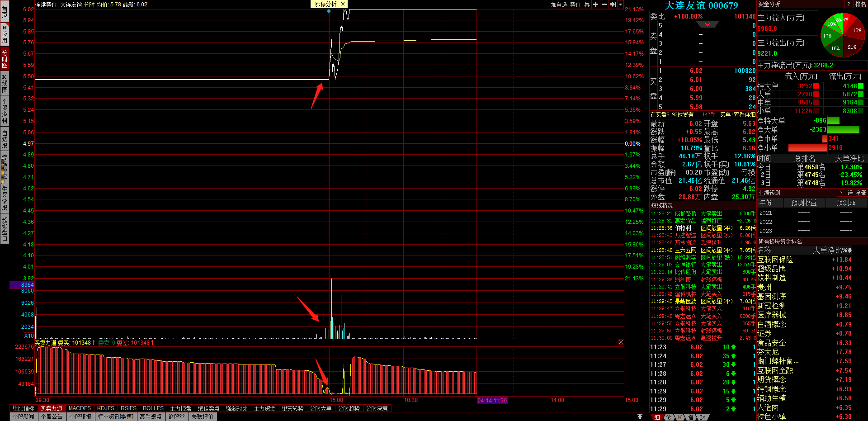Open the 首页 sidebar tab

pos(5,11)
